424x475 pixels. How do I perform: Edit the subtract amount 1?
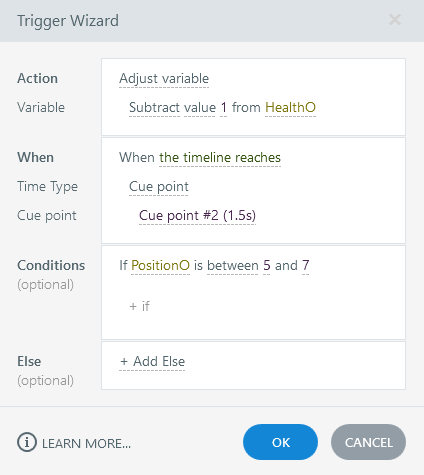[224, 108]
